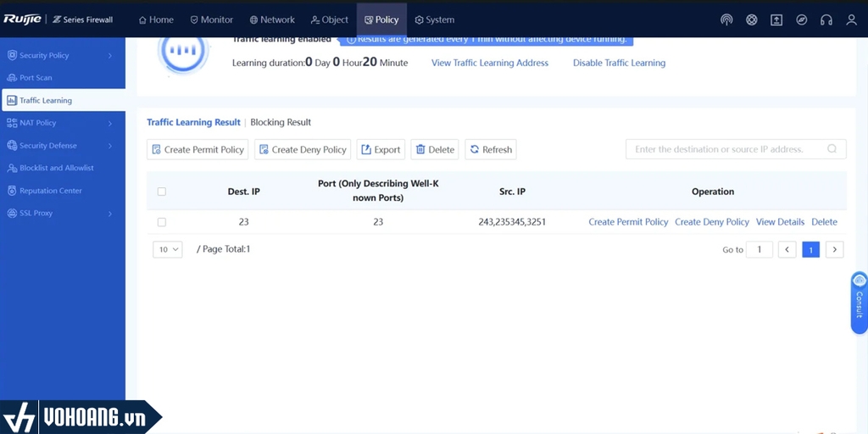Click Disable Traffic Learning link
868x434 pixels.
click(619, 63)
